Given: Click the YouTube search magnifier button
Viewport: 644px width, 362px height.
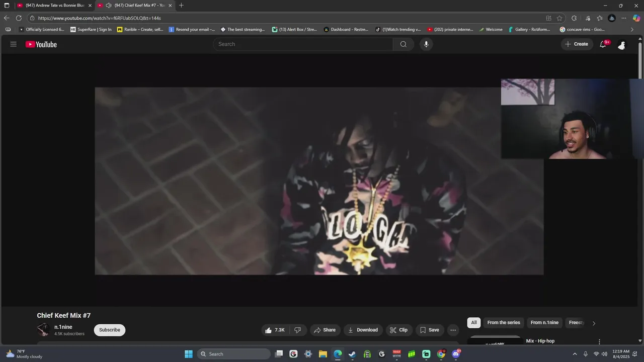Looking at the screenshot, I should pyautogui.click(x=404, y=44).
